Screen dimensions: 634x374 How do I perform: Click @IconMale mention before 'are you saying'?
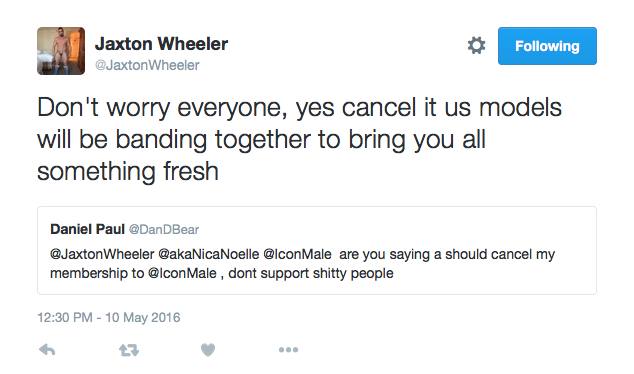point(297,254)
